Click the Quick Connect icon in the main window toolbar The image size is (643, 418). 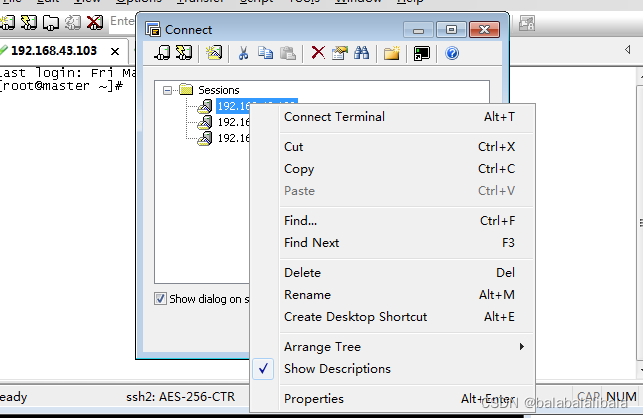(x=29, y=22)
